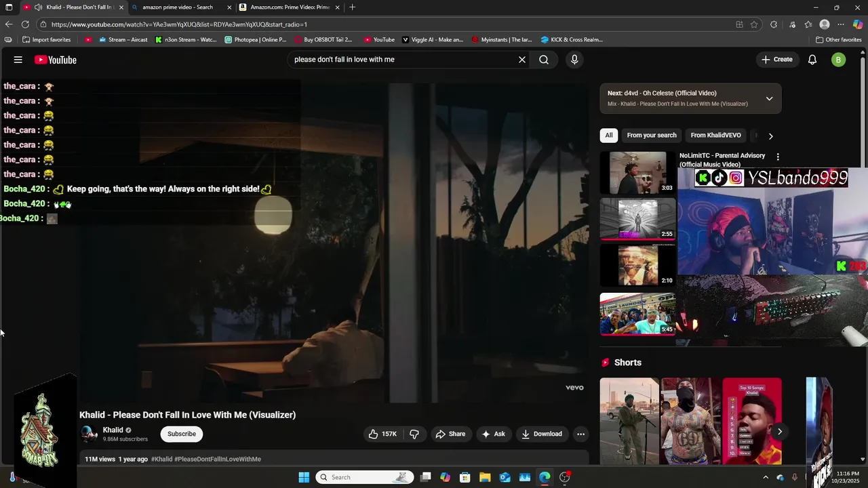Image resolution: width=868 pixels, height=488 pixels.
Task: Open more actions ellipsis under the video
Action: coord(580,434)
